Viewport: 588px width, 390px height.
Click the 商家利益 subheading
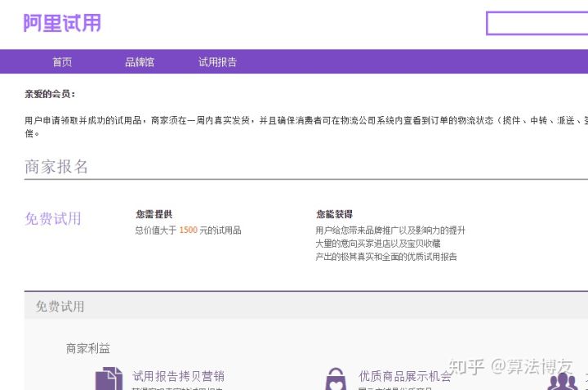[88, 348]
